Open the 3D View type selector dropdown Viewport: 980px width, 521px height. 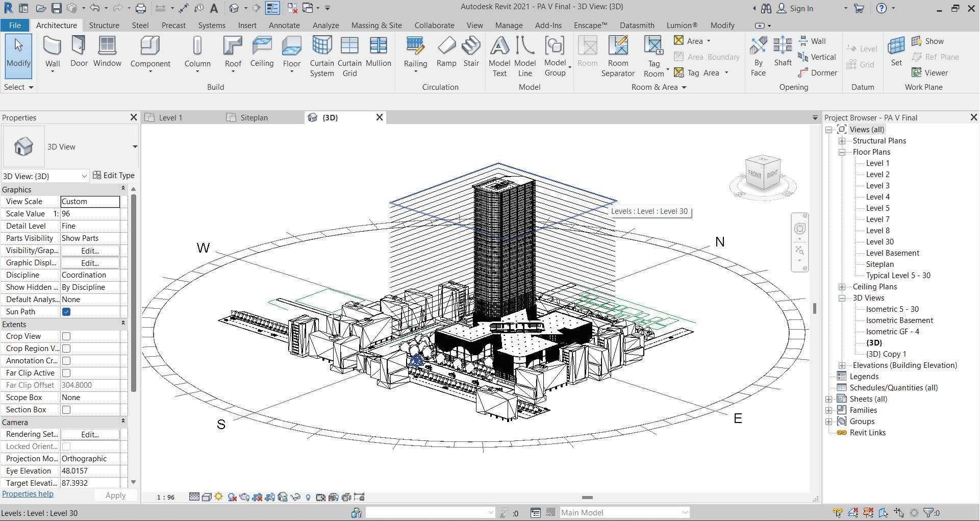click(x=135, y=147)
